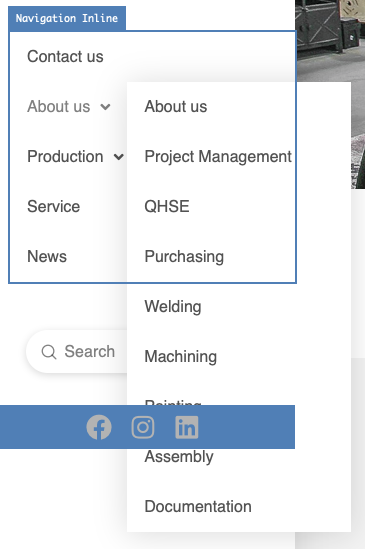Image resolution: width=365 pixels, height=549 pixels.
Task: Open the Assembly submenu link
Action: [179, 457]
